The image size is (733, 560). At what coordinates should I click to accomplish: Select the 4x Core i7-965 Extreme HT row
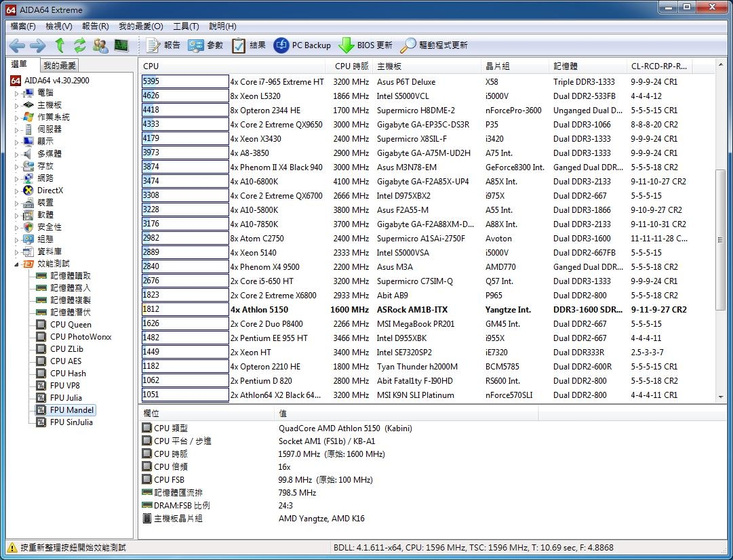point(427,82)
